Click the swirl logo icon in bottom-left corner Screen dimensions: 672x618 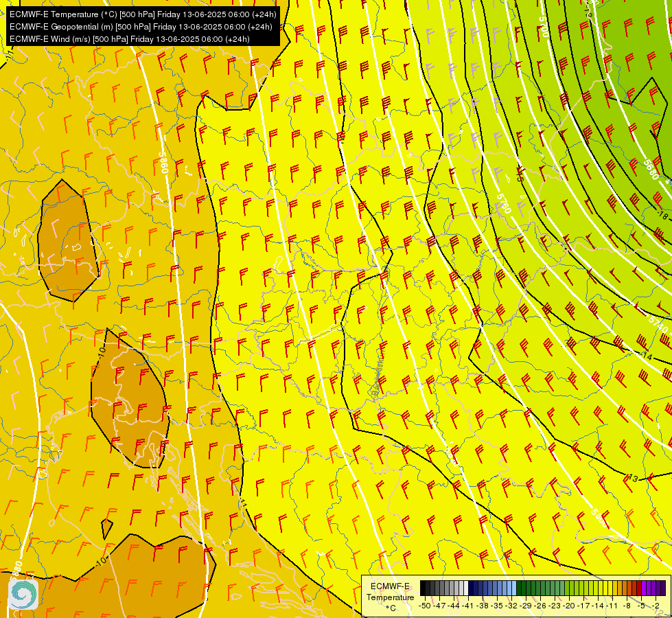pyautogui.click(x=23, y=595)
